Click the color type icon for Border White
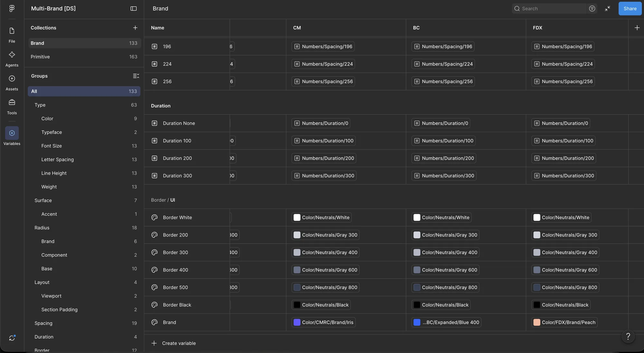 [x=155, y=218]
